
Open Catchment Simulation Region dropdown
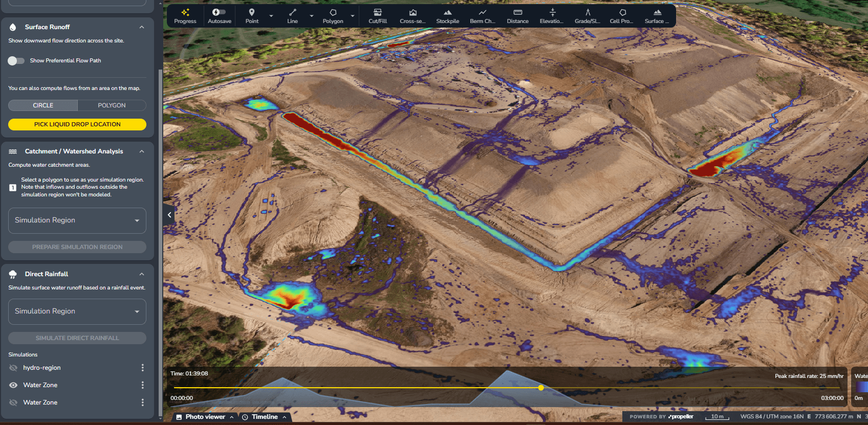tap(77, 220)
